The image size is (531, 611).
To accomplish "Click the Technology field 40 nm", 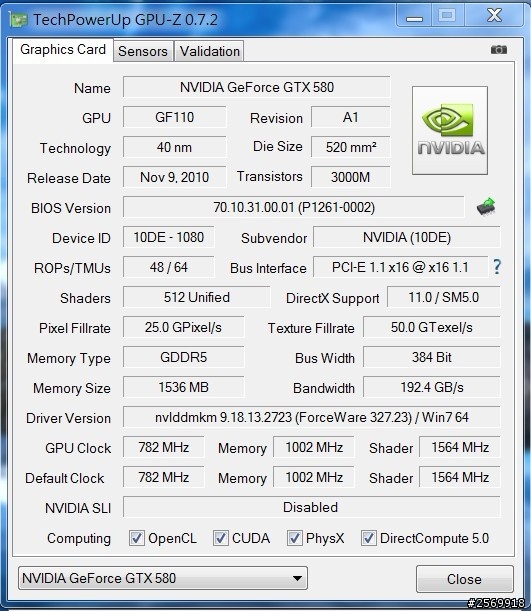I will click(175, 147).
